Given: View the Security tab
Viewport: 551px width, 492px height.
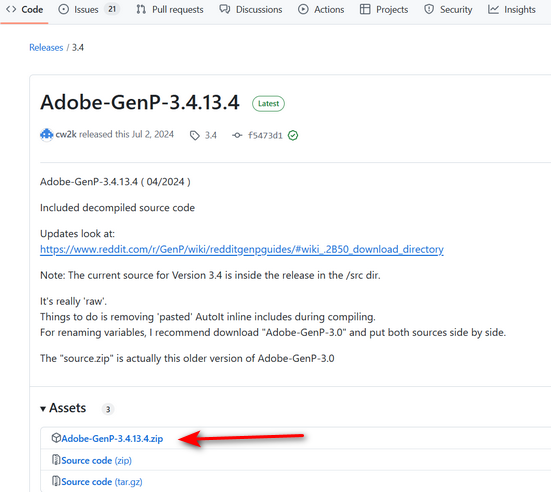Looking at the screenshot, I should click(448, 9).
